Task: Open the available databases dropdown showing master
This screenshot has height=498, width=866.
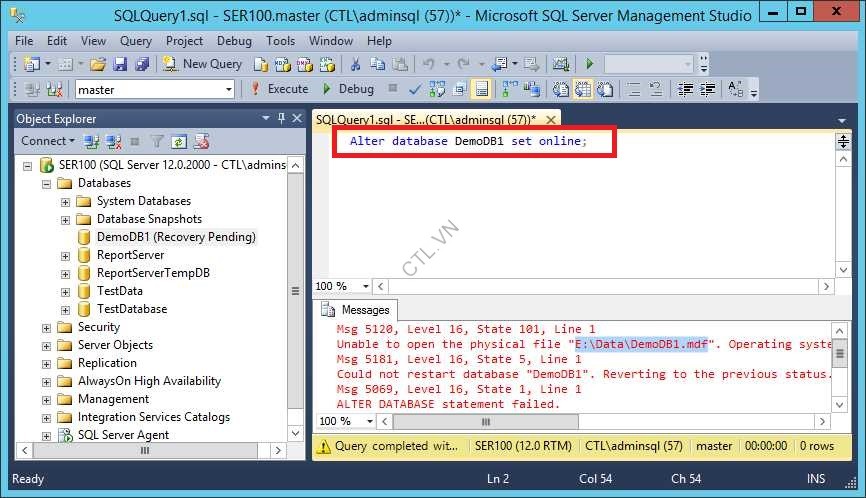Action: point(228,90)
